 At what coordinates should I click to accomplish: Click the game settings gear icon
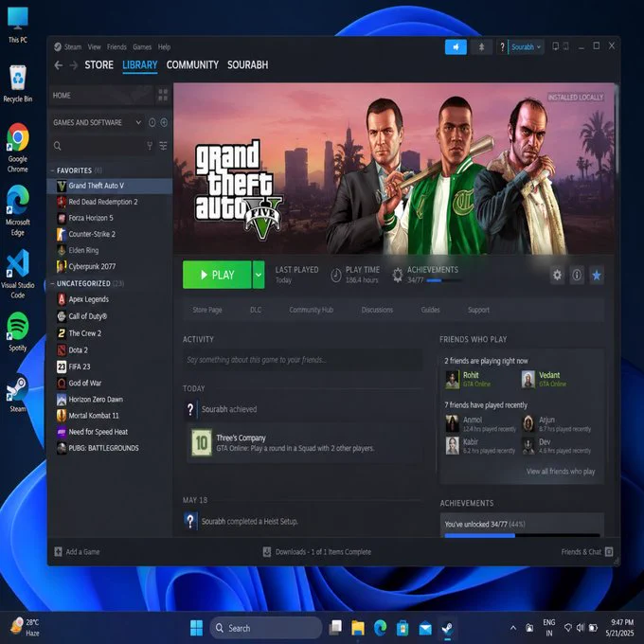[557, 275]
